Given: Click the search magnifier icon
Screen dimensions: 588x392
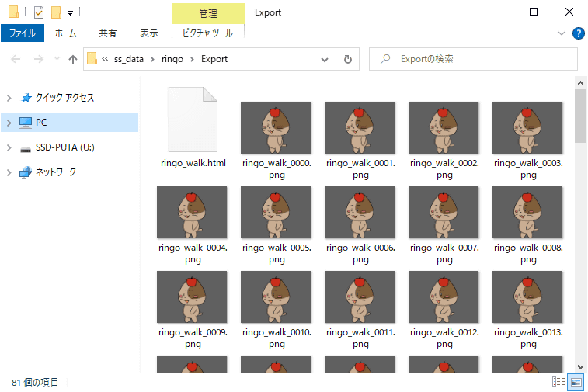Looking at the screenshot, I should pyautogui.click(x=385, y=59).
